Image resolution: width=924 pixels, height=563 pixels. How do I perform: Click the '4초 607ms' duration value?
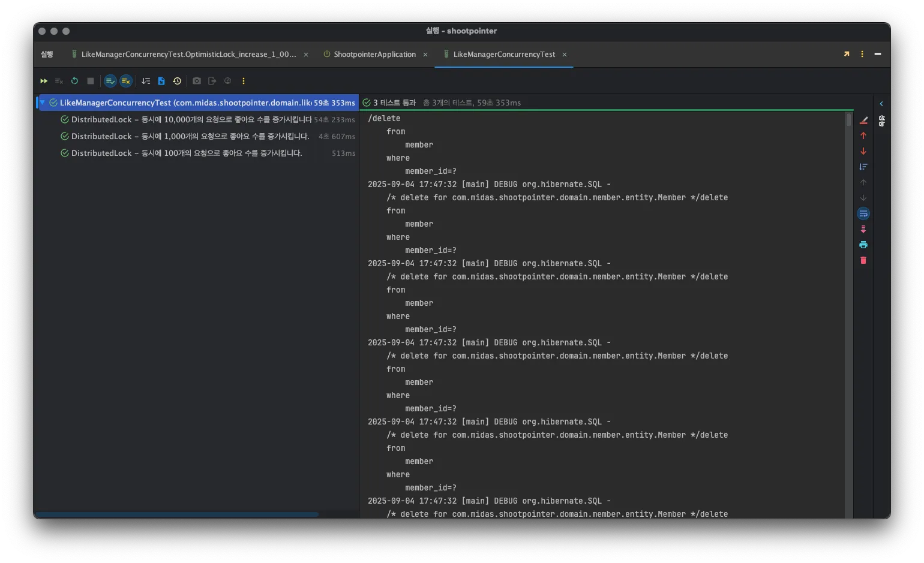coord(337,137)
